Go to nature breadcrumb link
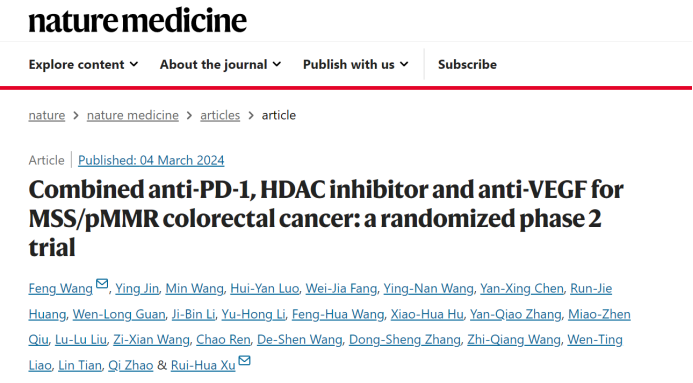This screenshot has height=383, width=693. coord(47,115)
